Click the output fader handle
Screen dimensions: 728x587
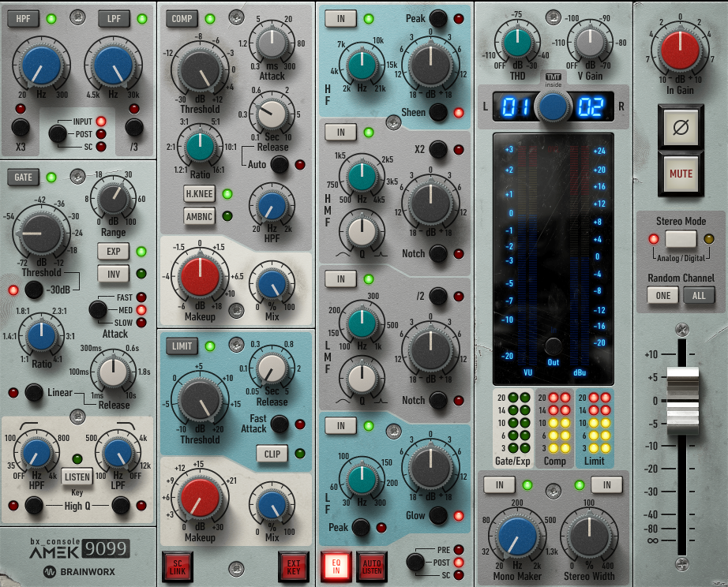(682, 401)
